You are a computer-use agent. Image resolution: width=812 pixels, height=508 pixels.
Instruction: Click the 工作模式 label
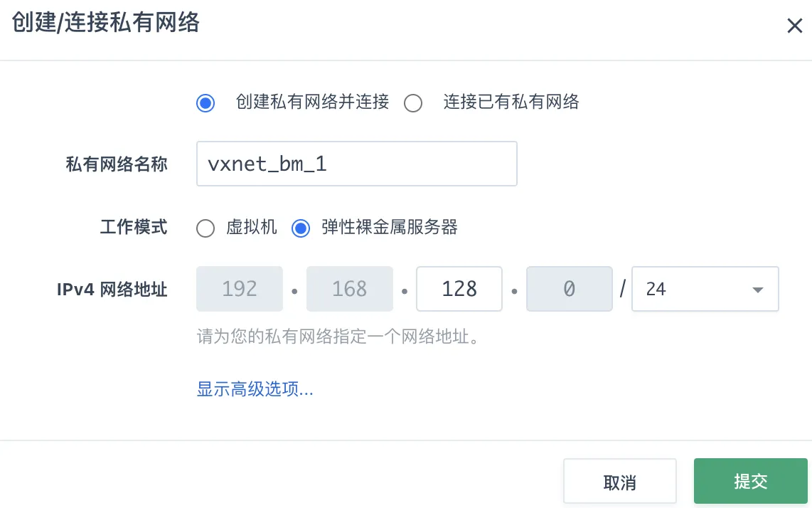[x=134, y=228]
